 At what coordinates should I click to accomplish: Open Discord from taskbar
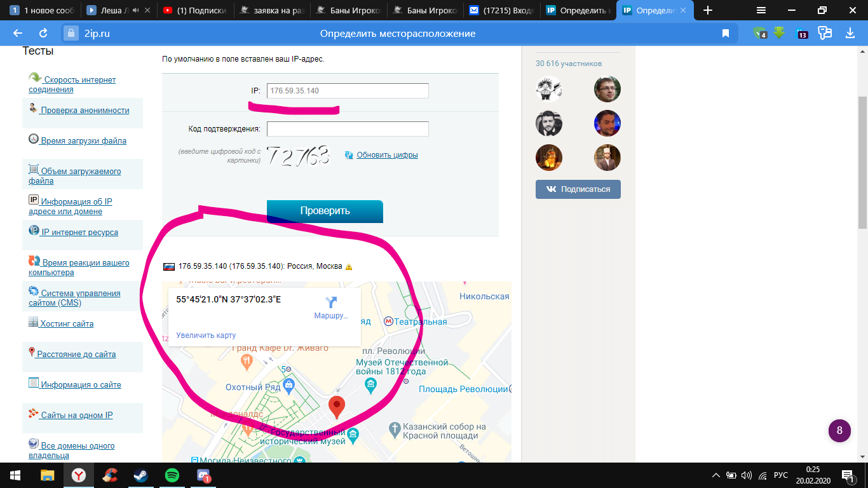[x=203, y=475]
